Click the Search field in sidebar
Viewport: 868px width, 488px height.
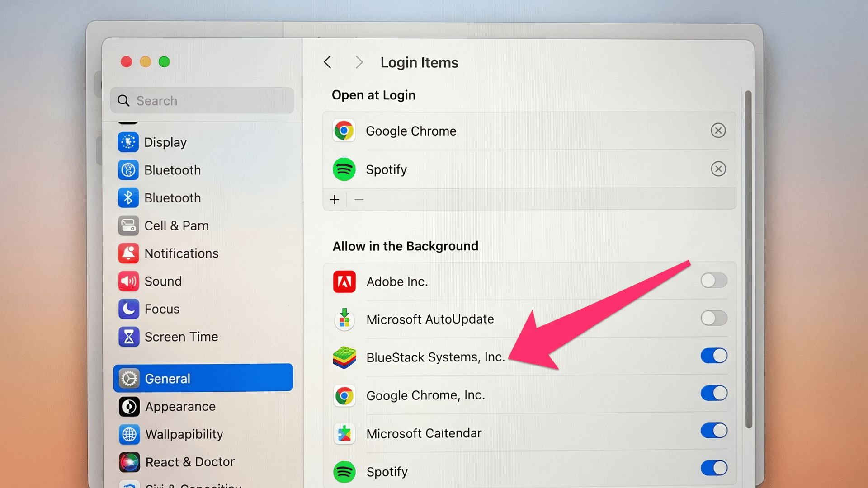point(202,100)
